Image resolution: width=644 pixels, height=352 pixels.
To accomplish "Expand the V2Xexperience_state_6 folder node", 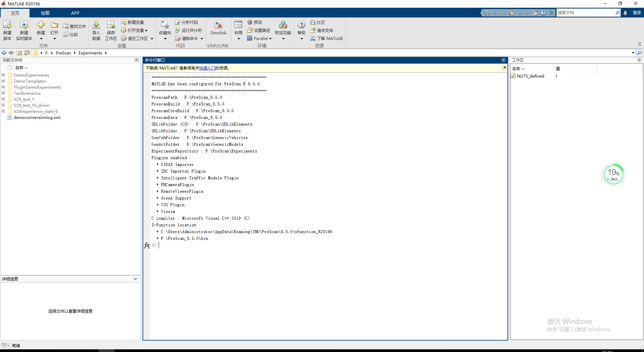I will 3,111.
